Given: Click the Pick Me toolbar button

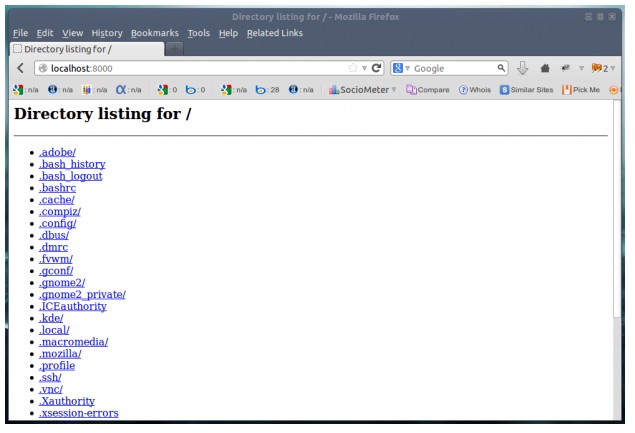Looking at the screenshot, I should 581,90.
